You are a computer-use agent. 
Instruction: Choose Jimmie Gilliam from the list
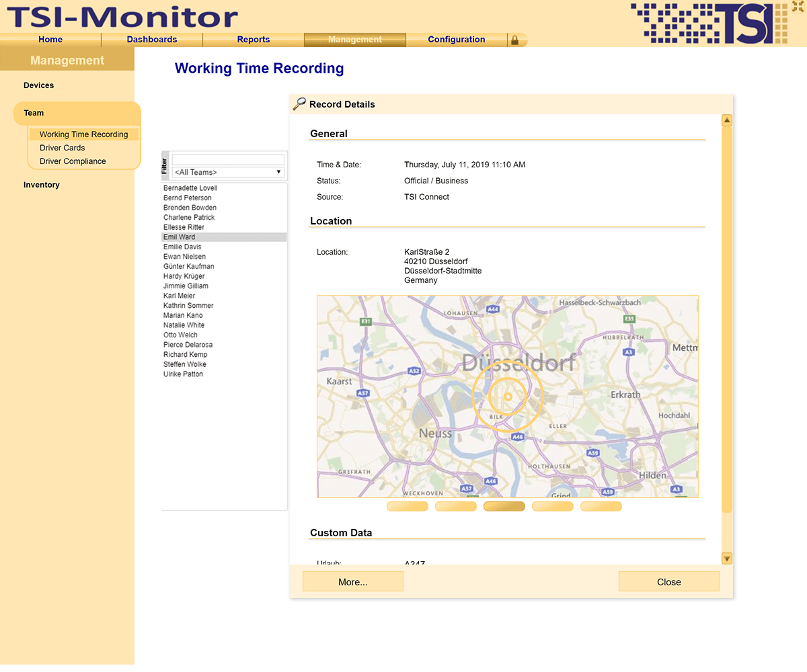[x=225, y=286]
